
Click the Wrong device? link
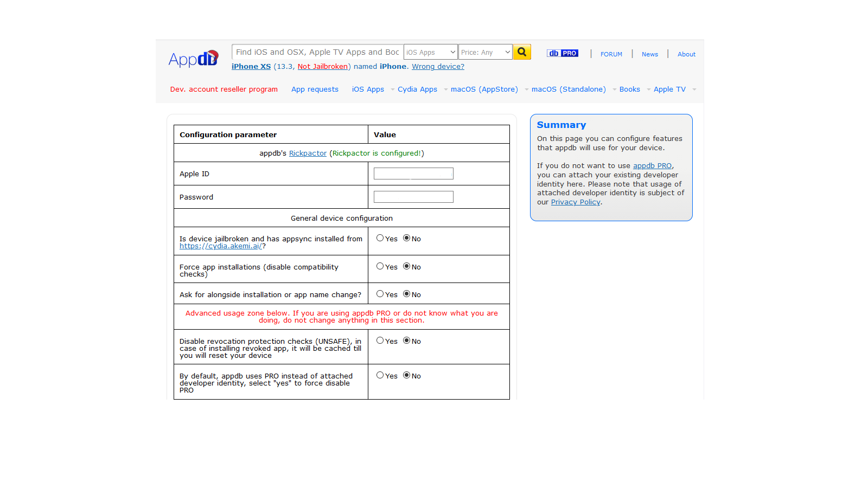438,67
